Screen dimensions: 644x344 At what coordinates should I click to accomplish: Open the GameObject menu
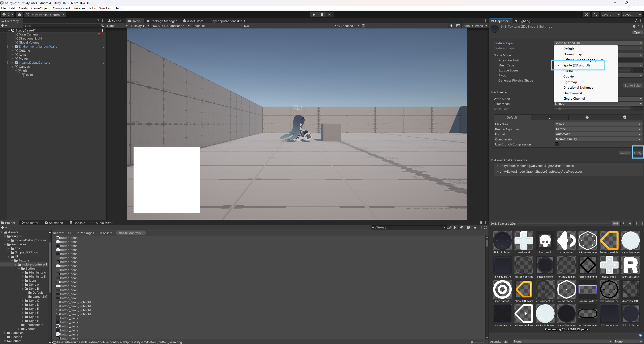pyautogui.click(x=40, y=8)
